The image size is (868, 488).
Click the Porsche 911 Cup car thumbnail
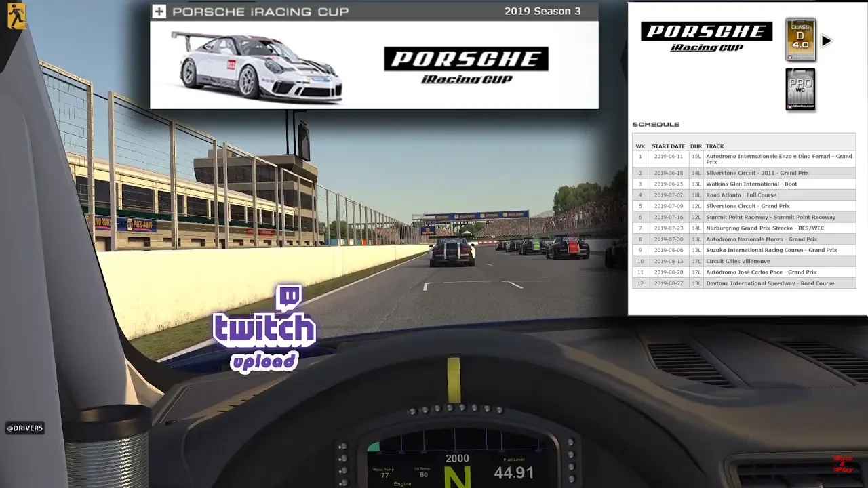tap(257, 66)
